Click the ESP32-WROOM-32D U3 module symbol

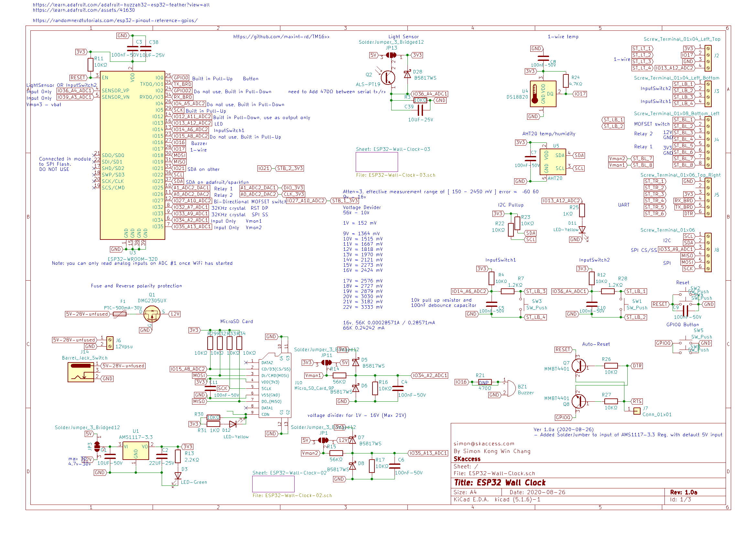(x=132, y=155)
